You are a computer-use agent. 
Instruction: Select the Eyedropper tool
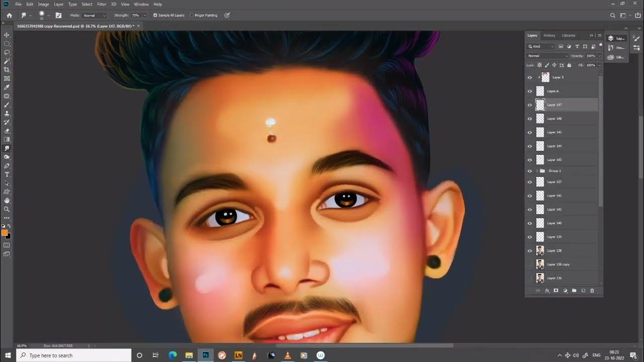(x=7, y=87)
